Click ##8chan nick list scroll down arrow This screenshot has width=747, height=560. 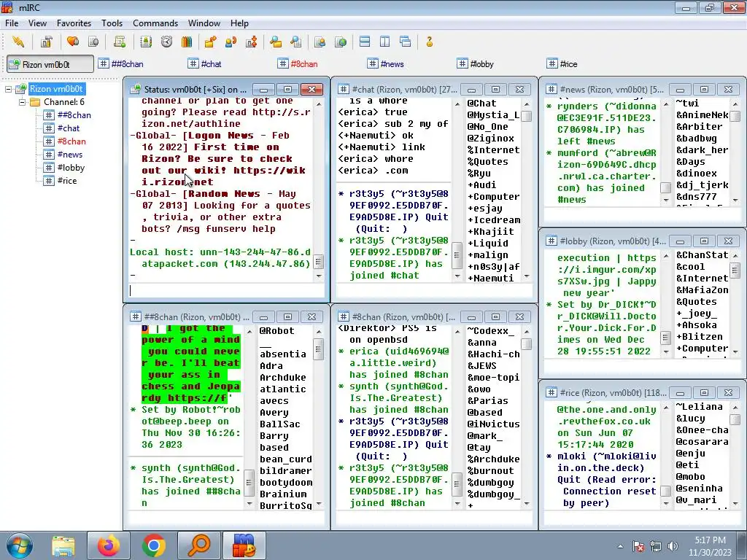(x=319, y=504)
